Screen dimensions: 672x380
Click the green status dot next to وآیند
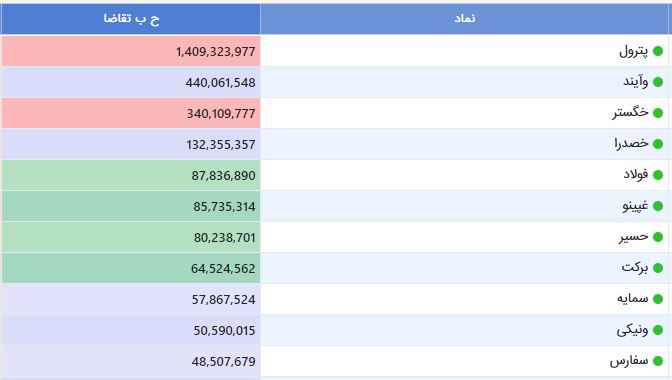(x=658, y=82)
